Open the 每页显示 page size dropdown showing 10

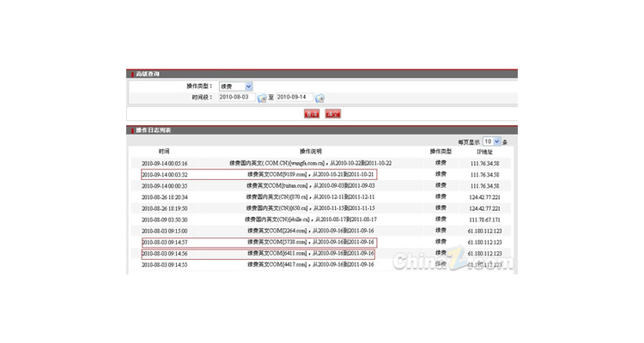pos(492,141)
